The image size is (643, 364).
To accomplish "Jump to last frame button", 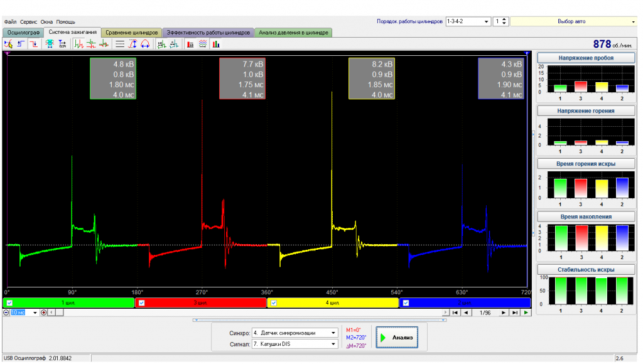I will (515, 313).
